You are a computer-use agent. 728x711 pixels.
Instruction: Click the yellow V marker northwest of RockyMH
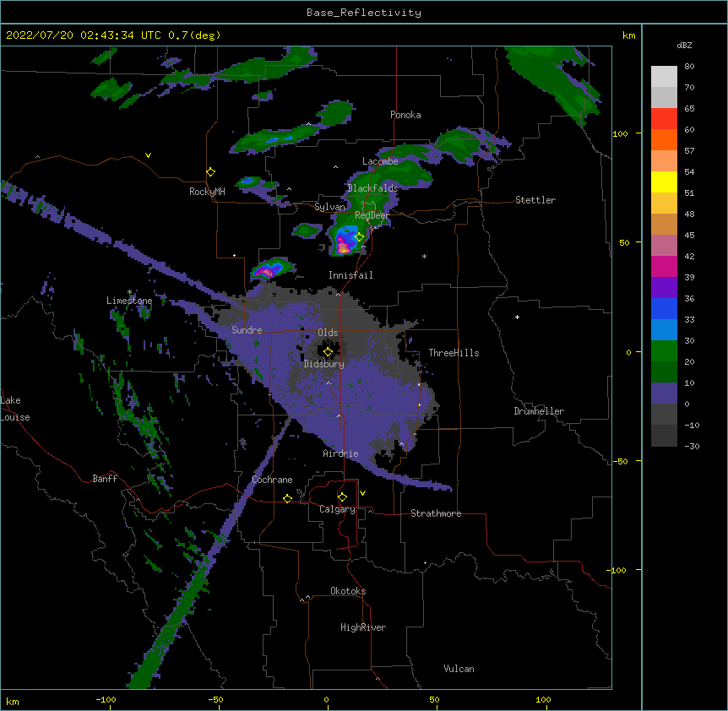point(148,155)
